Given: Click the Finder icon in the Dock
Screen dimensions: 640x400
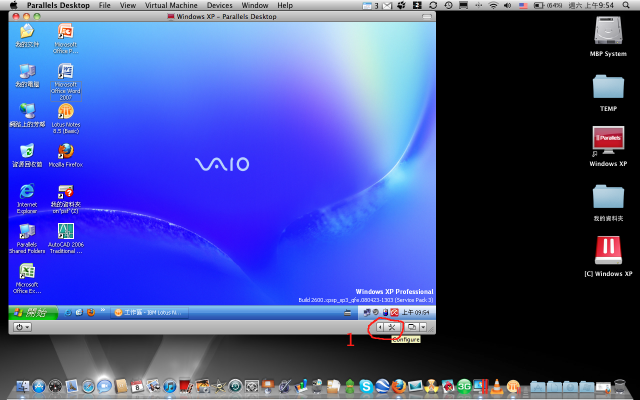Looking at the screenshot, I should coord(22,386).
